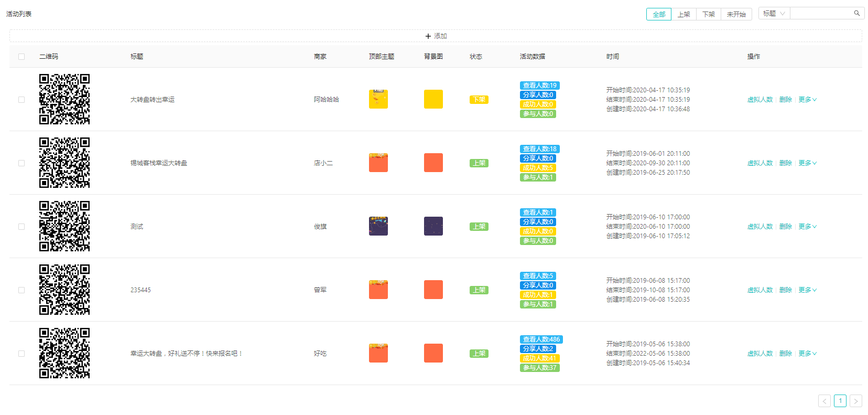Select the 全部 filter tab
The image size is (868, 415).
coord(659,14)
